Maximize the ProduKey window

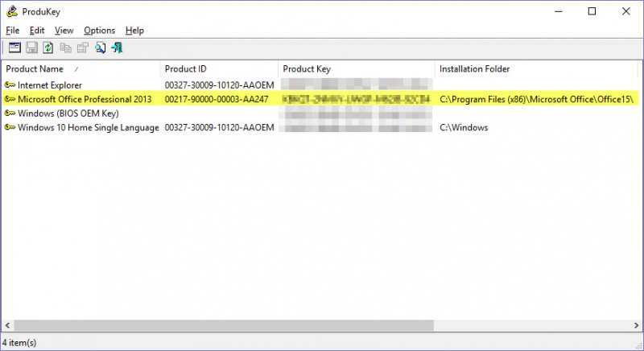(x=592, y=11)
